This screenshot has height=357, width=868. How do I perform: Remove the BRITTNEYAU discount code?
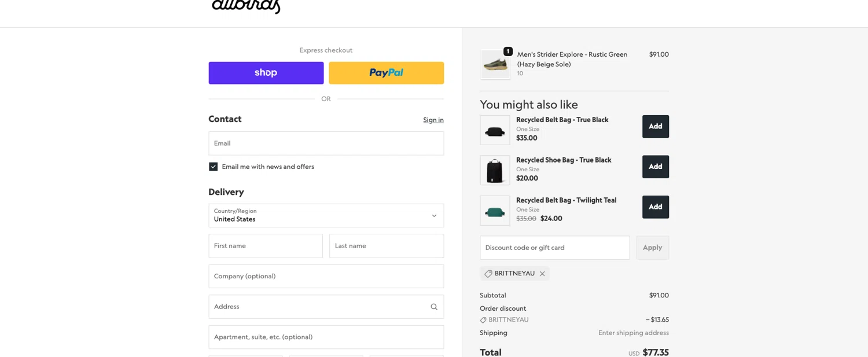point(542,274)
